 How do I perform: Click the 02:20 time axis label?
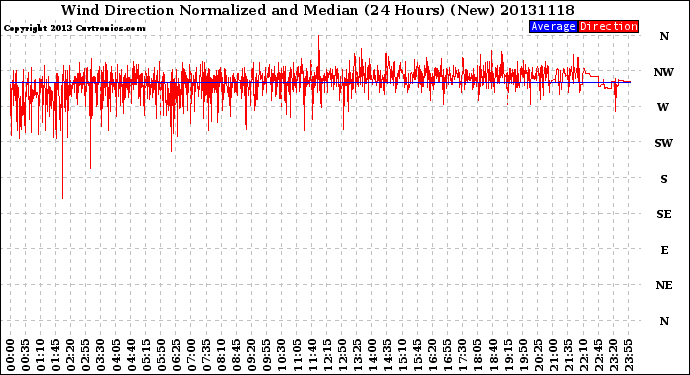71,355
